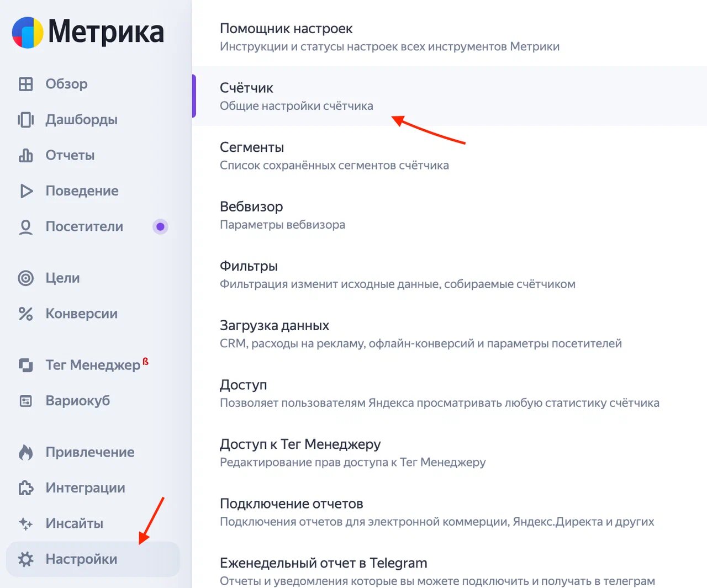The height and width of the screenshot is (588, 707).
Task: Click the notification dot beside Посетители
Action: (160, 226)
